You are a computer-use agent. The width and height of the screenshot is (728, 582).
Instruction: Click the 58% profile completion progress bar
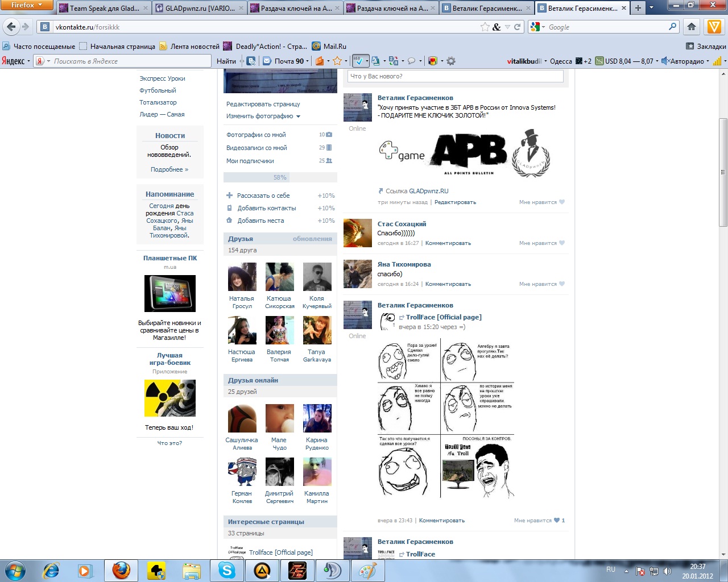(x=280, y=177)
